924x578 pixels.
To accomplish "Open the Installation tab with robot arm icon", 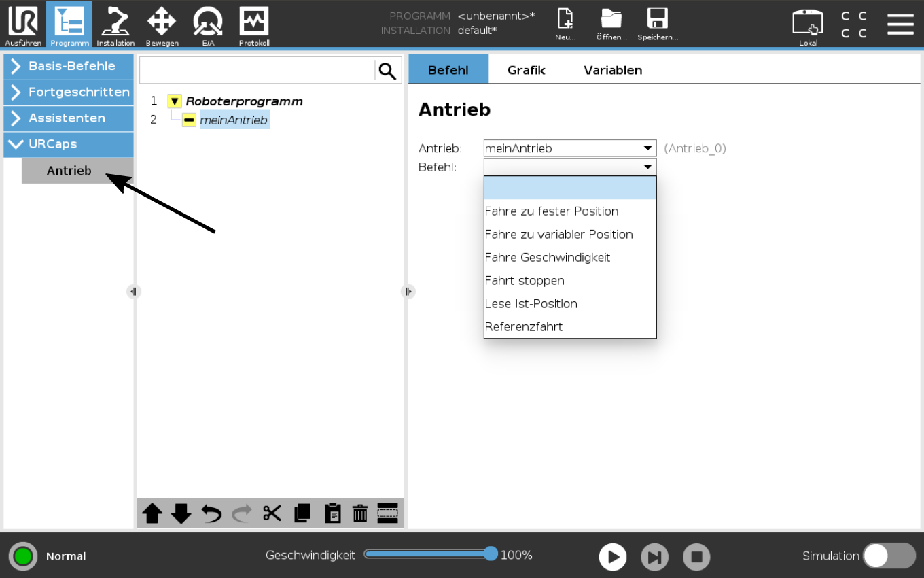I will 115,24.
